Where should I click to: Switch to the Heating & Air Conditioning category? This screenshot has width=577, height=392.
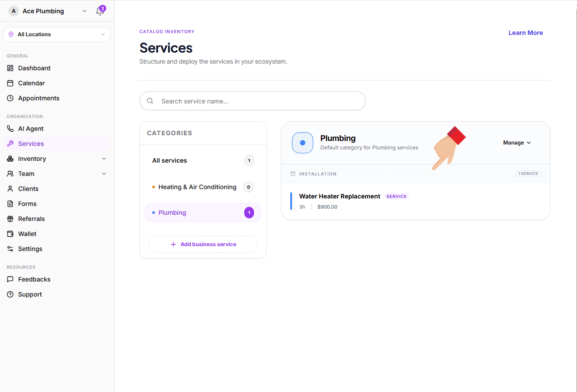click(197, 186)
